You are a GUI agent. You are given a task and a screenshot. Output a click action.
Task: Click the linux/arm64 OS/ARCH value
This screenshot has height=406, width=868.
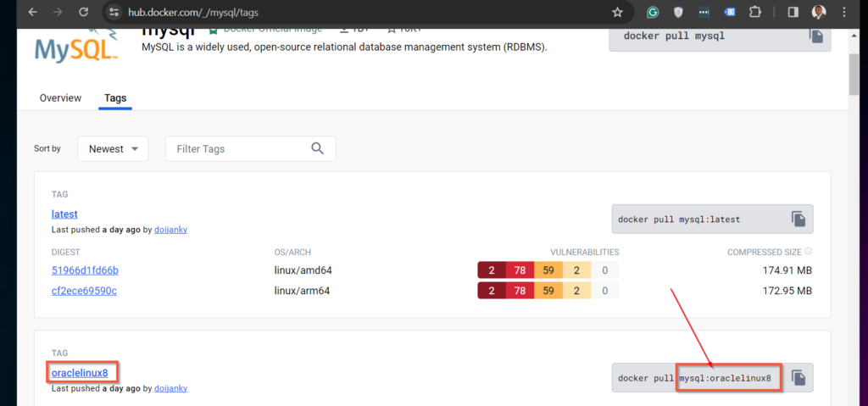tap(303, 290)
